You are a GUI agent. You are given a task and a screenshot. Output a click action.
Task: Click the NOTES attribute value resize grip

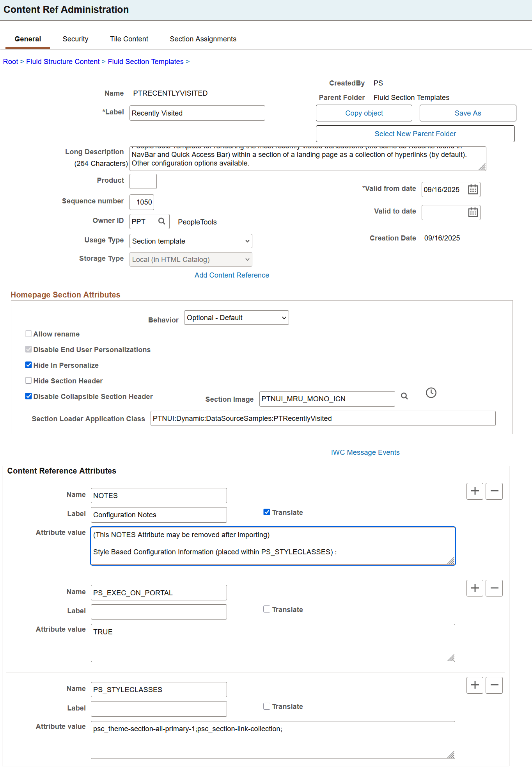point(451,561)
